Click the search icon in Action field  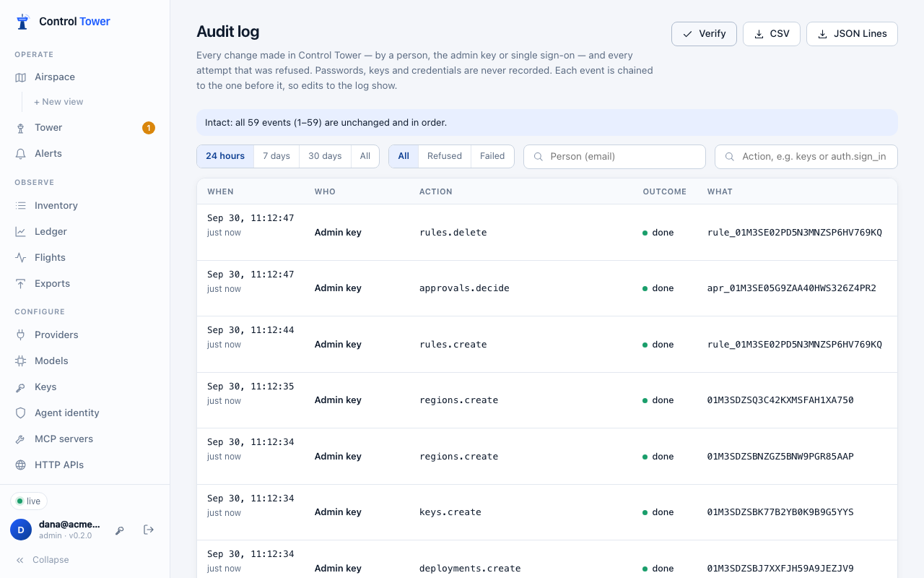point(729,157)
